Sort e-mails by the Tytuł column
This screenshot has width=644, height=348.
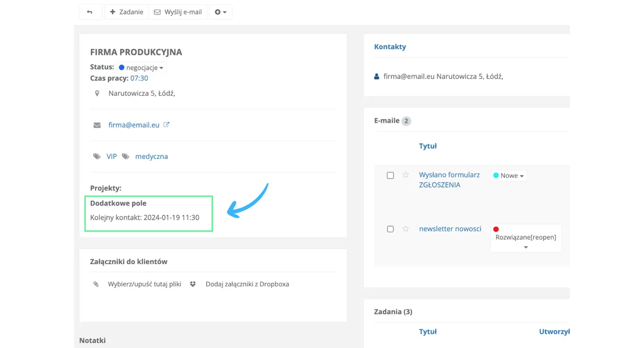[428, 146]
